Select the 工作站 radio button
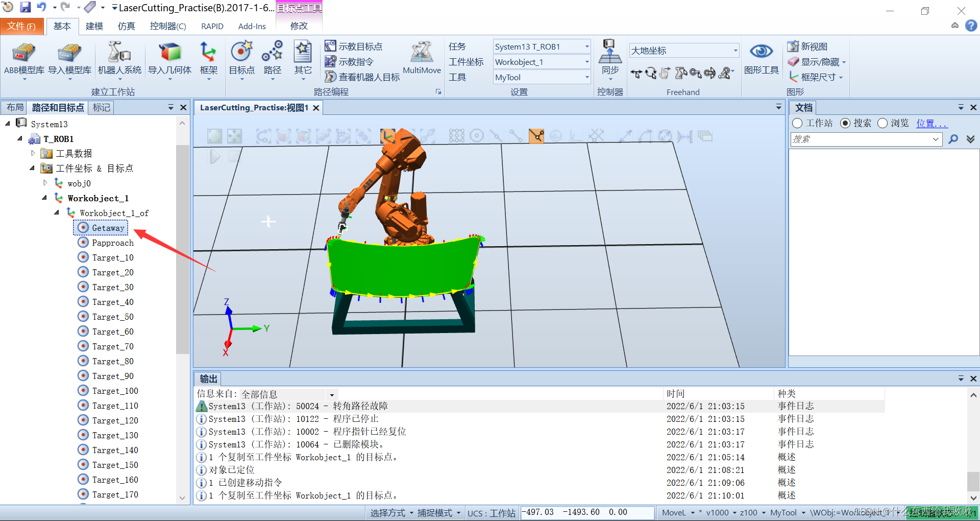The width and height of the screenshot is (980, 521). [797, 123]
